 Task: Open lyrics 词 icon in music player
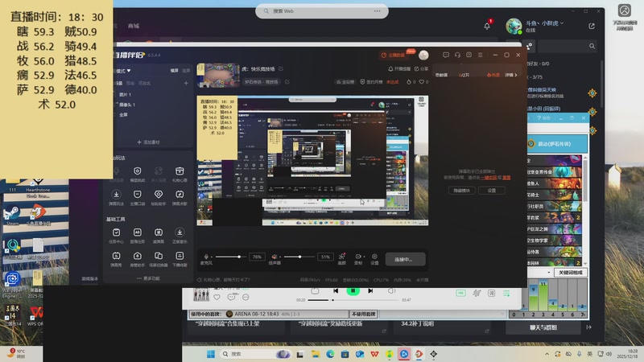click(x=491, y=293)
